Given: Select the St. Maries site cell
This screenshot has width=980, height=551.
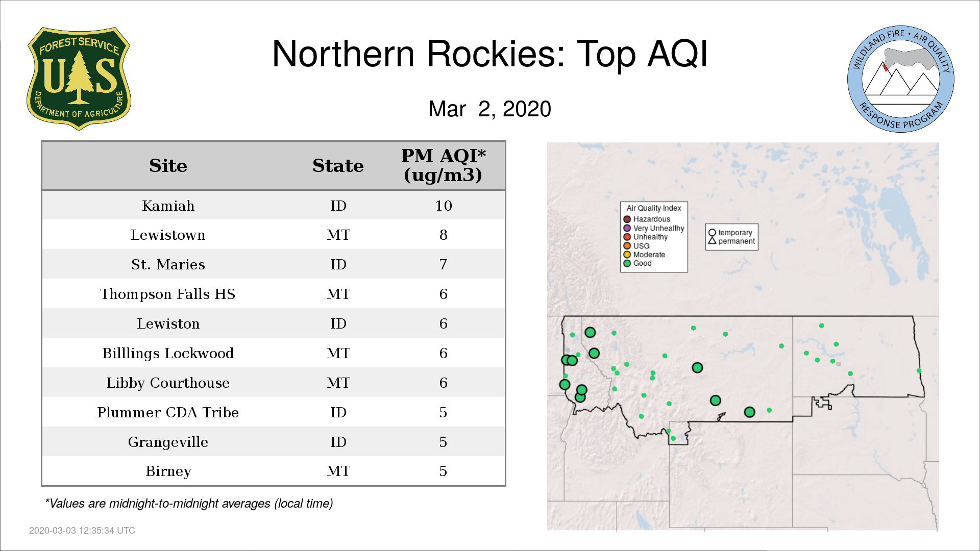Looking at the screenshot, I should click(168, 264).
